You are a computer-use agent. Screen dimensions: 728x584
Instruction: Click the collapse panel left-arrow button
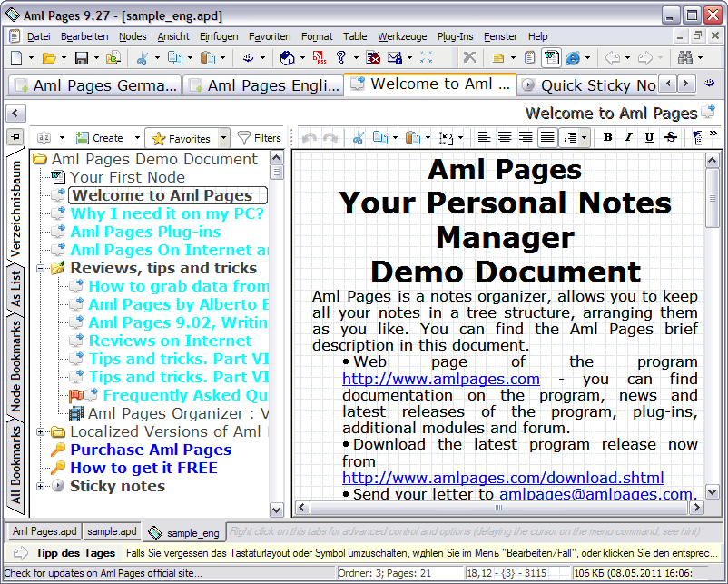click(15, 113)
